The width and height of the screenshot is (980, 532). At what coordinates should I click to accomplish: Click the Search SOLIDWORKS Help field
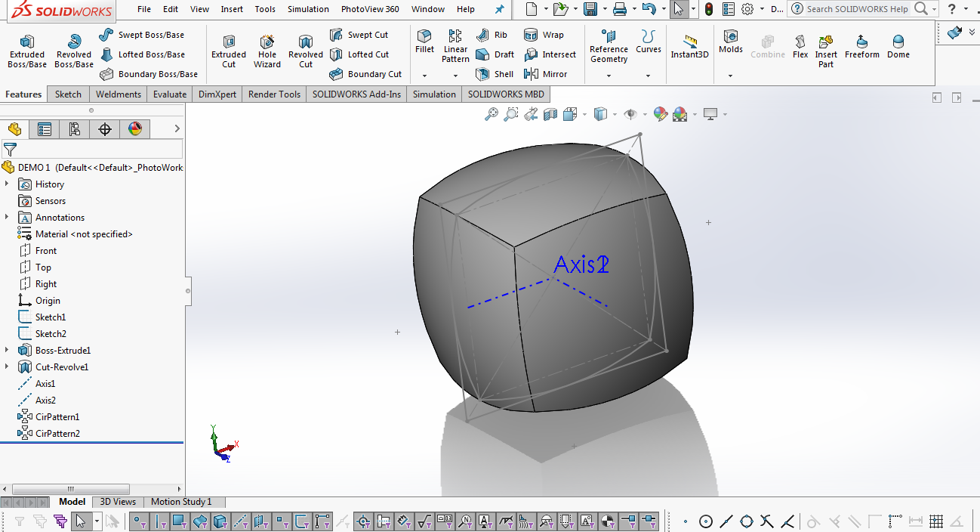tap(857, 9)
